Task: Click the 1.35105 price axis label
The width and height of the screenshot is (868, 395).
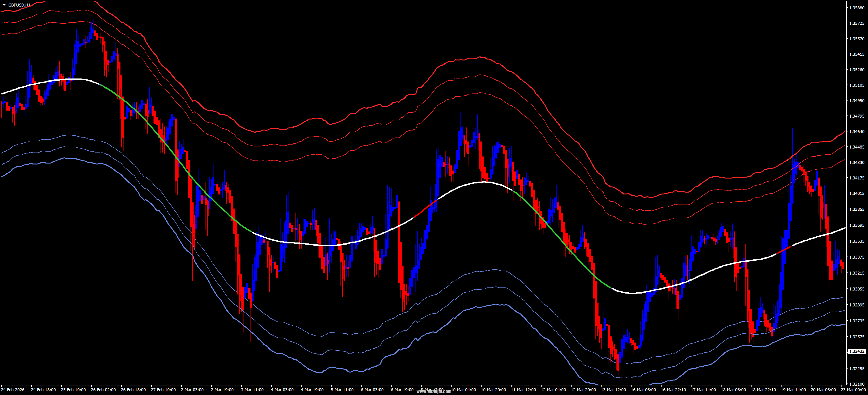Action: (857, 85)
